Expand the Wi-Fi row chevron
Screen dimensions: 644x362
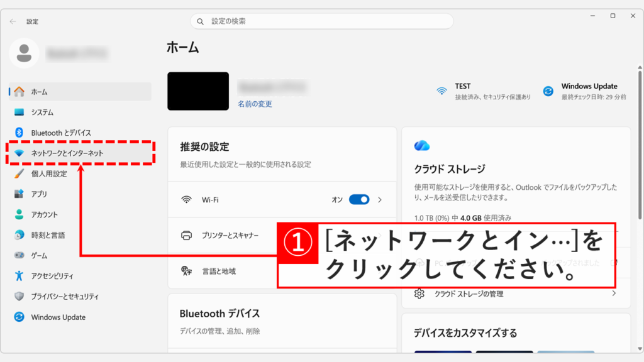tap(380, 200)
